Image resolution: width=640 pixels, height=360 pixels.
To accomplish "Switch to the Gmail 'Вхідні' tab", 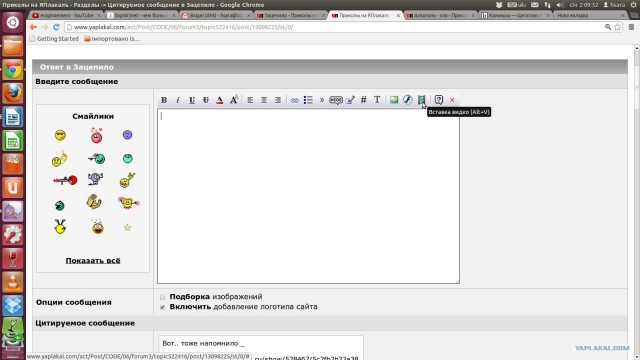I will [x=216, y=15].
